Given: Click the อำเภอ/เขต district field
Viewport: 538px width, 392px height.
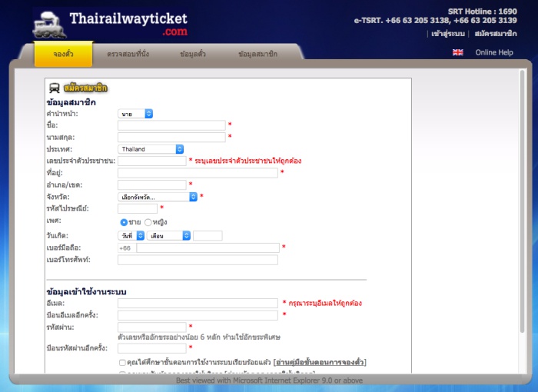Looking at the screenshot, I should pyautogui.click(x=152, y=184).
